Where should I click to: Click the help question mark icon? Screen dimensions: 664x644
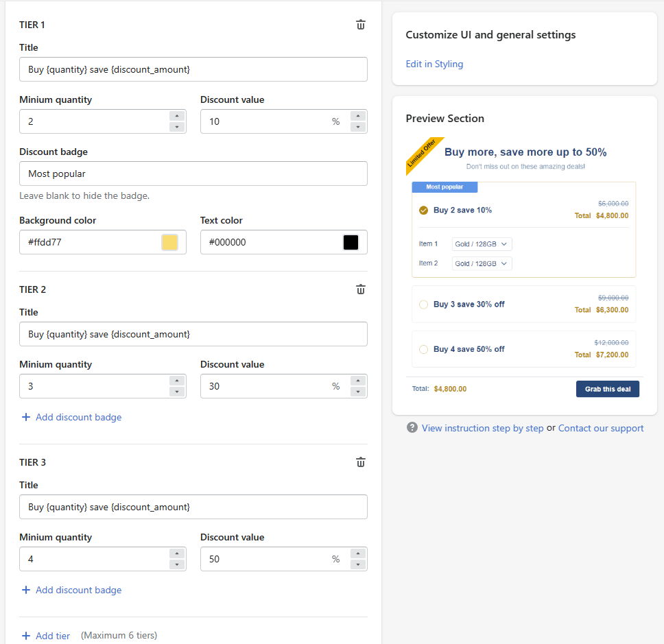click(x=412, y=428)
